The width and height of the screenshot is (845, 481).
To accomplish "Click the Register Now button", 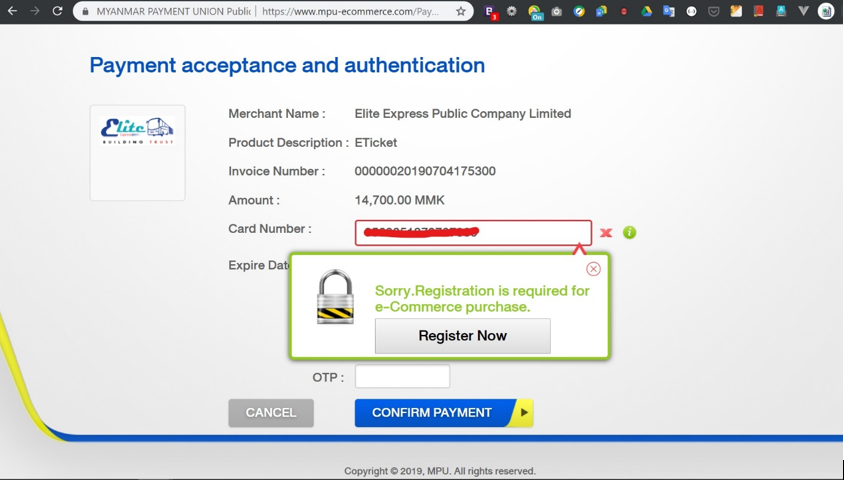I will [462, 336].
